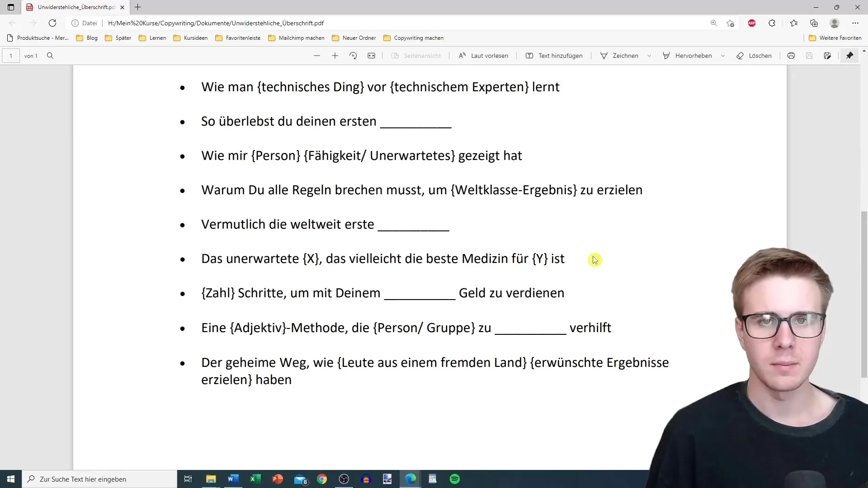Open Word from the taskbar
The width and height of the screenshot is (868, 488).
(233, 479)
